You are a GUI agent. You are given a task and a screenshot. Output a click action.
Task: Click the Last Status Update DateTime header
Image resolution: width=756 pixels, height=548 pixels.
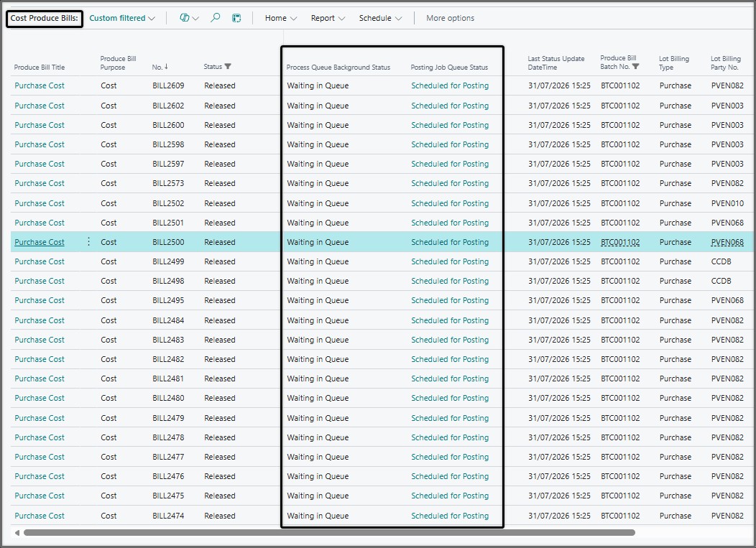click(556, 62)
